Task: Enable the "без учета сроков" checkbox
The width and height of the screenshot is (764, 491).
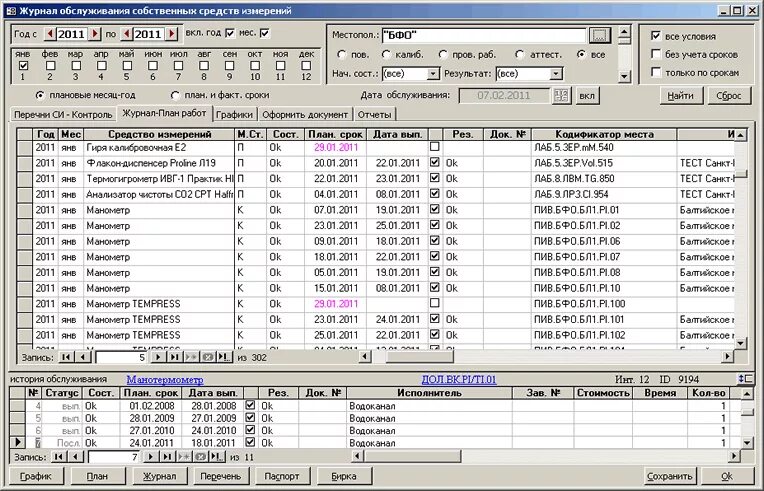Action: (656, 54)
